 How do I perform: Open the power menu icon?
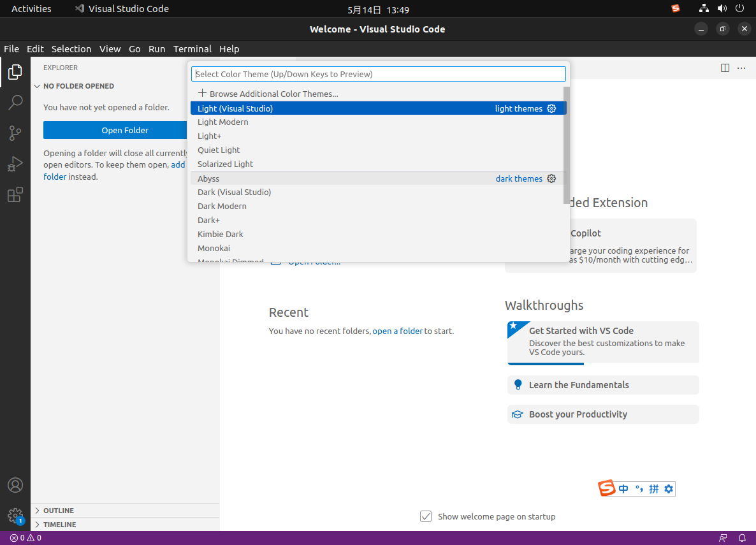(x=739, y=8)
